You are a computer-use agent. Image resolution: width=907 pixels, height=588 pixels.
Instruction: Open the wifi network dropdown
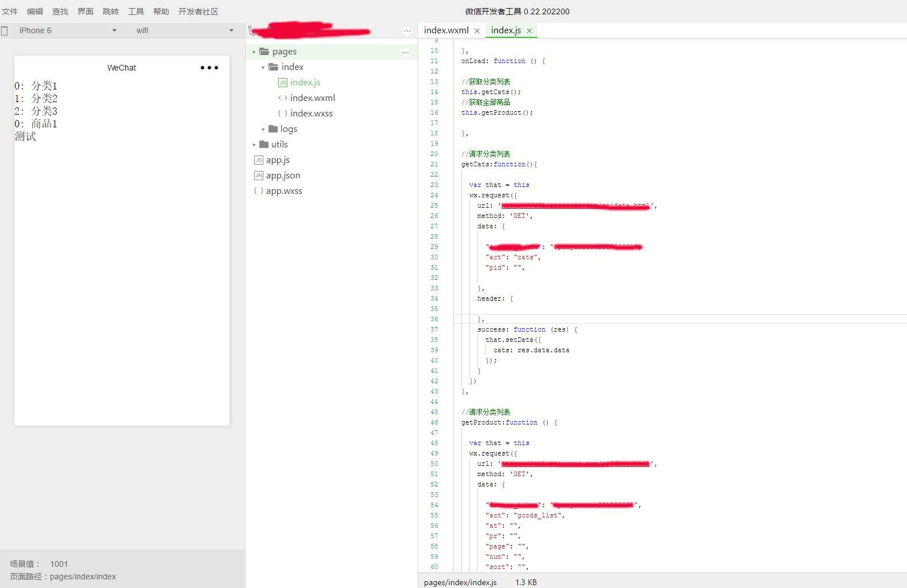pyautogui.click(x=185, y=30)
